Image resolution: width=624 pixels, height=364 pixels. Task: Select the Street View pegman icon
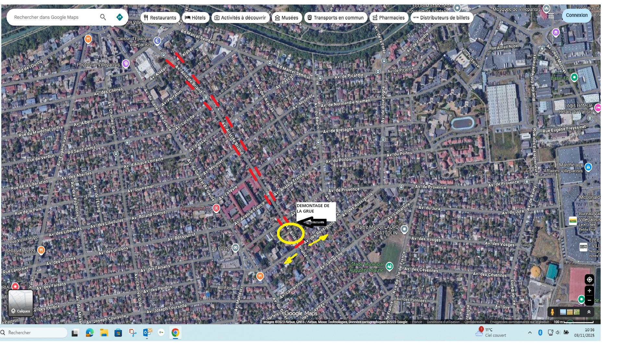pyautogui.click(x=552, y=312)
